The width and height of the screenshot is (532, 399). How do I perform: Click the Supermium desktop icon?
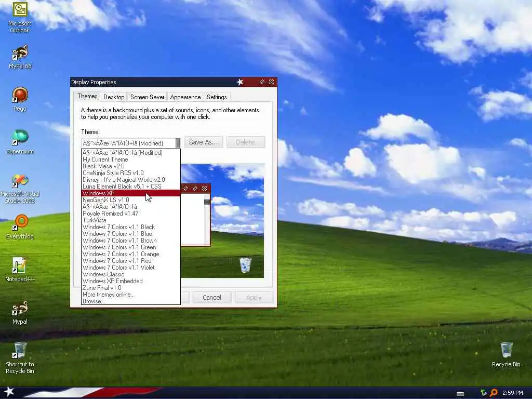pos(20,142)
